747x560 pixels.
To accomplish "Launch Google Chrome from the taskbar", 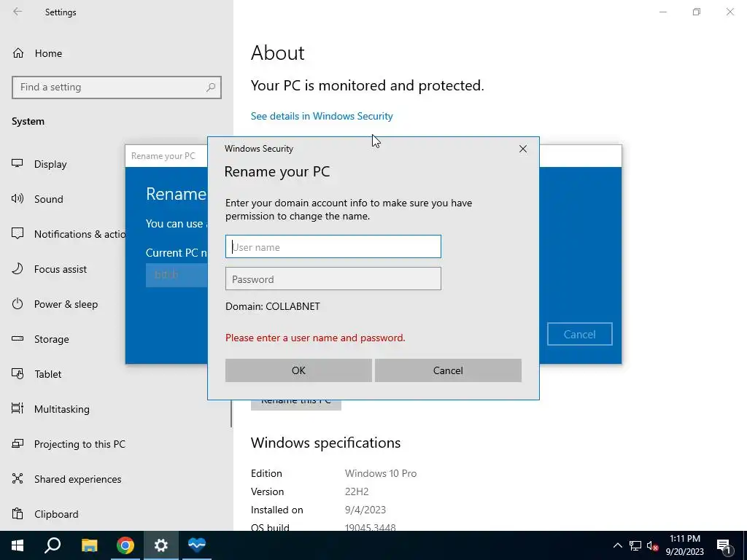I will click(125, 545).
